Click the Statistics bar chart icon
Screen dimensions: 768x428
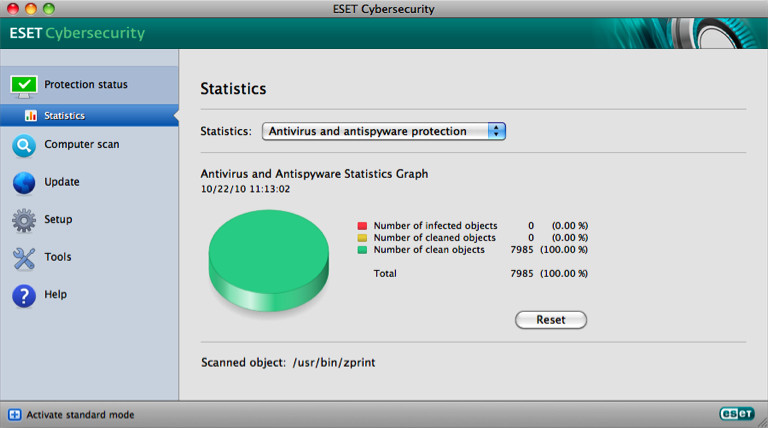pyautogui.click(x=31, y=116)
